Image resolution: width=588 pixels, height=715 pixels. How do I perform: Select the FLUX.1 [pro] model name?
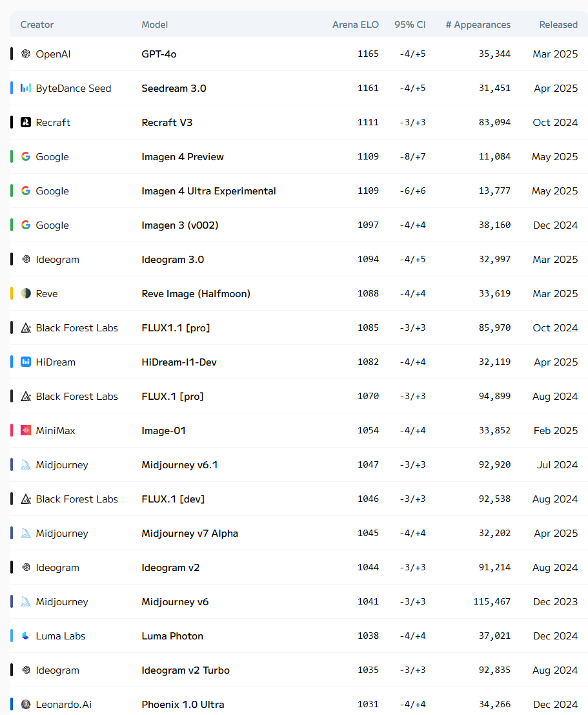point(172,397)
